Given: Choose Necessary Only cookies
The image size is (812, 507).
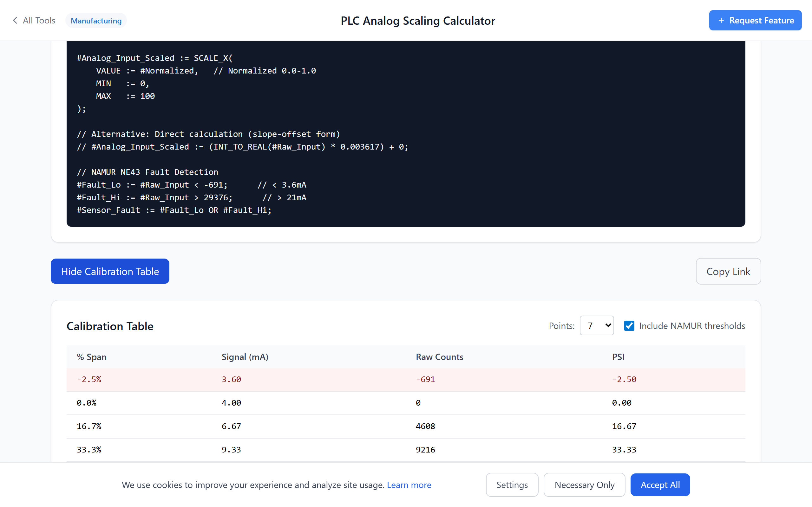Looking at the screenshot, I should point(584,485).
